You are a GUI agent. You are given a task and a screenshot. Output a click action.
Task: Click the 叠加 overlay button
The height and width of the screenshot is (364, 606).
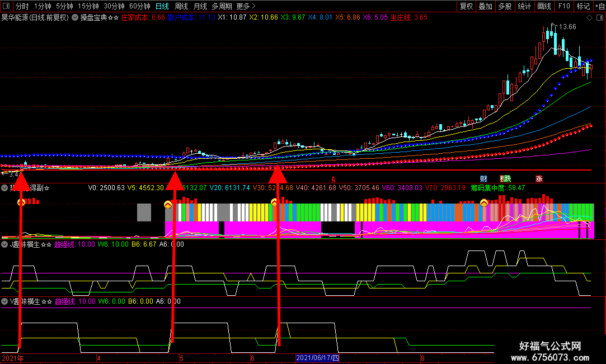486,6
